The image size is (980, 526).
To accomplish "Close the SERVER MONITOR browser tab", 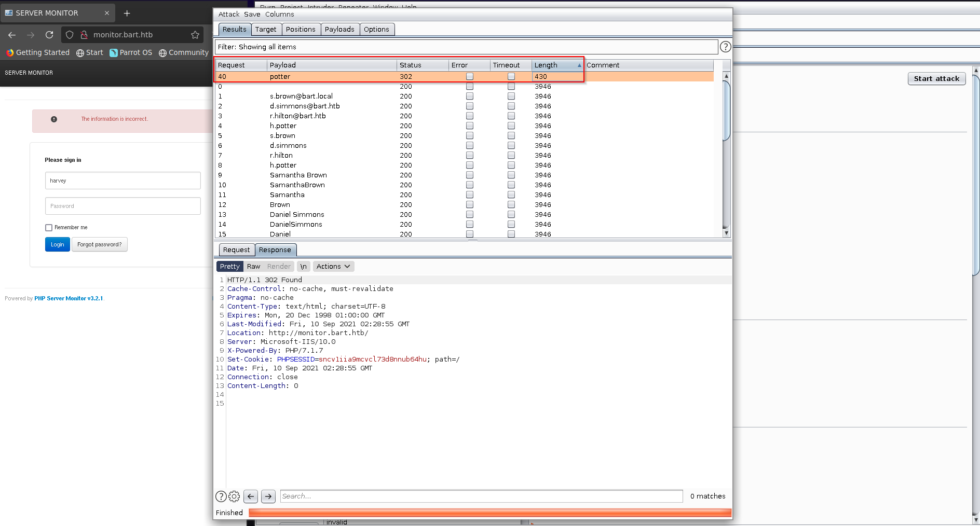I will 107,13.
